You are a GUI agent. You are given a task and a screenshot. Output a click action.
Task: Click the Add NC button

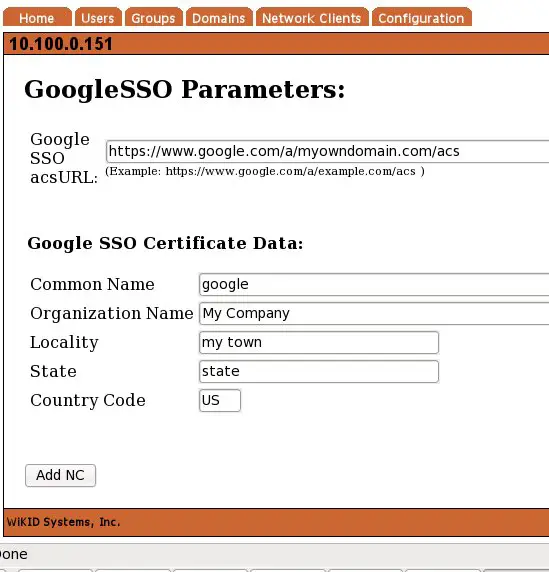(x=61, y=475)
